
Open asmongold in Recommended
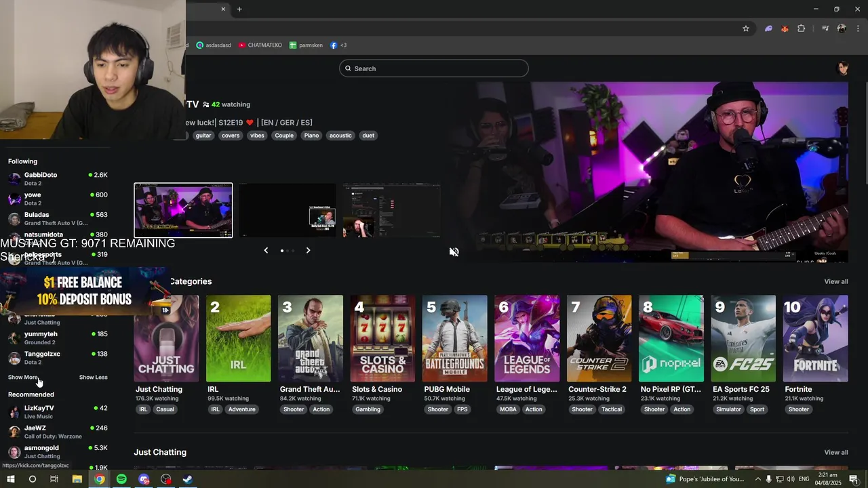click(58, 451)
